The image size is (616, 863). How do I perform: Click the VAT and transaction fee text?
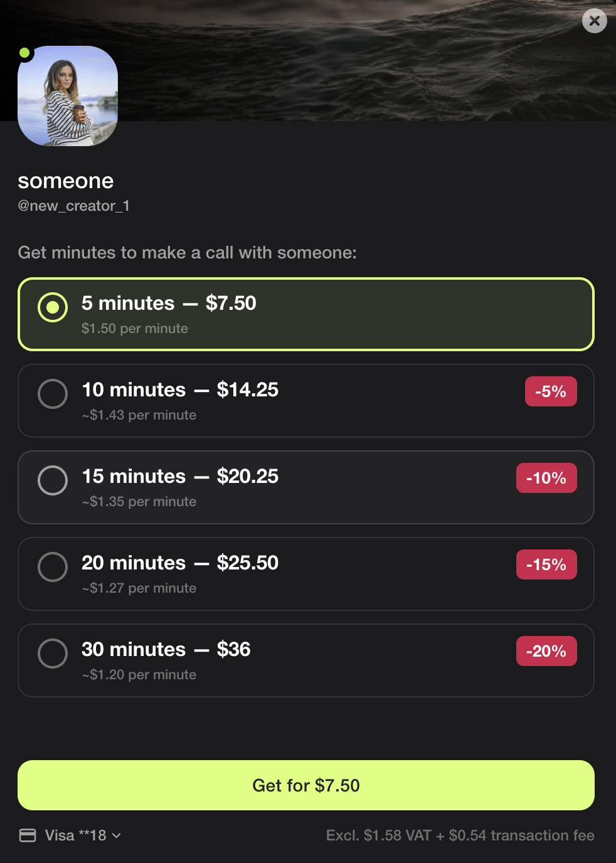point(460,835)
